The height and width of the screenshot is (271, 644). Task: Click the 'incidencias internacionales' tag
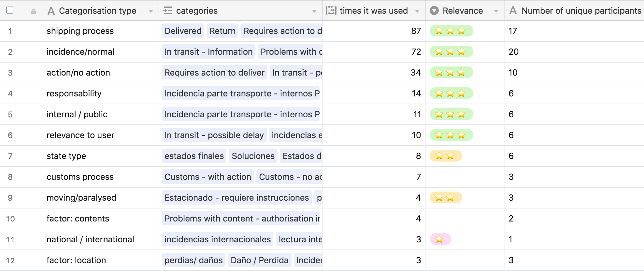coord(218,239)
